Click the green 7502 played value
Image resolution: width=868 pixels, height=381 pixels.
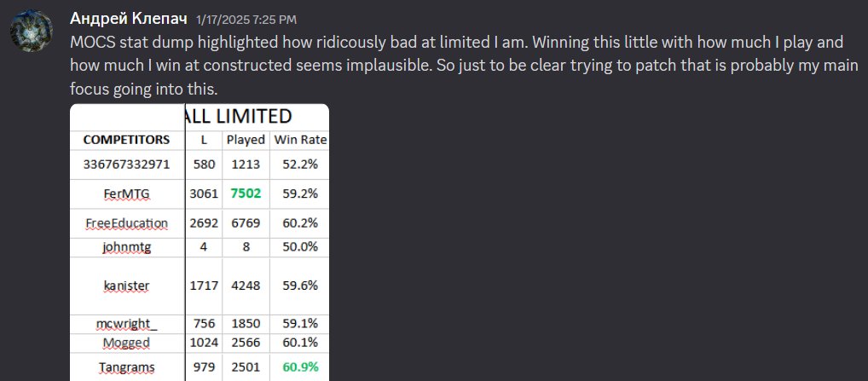[246, 193]
